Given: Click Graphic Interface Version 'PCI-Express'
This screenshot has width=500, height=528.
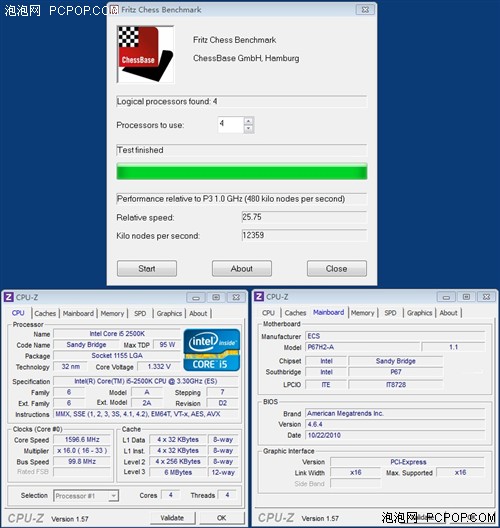Looking at the screenshot, I should 408,462.
